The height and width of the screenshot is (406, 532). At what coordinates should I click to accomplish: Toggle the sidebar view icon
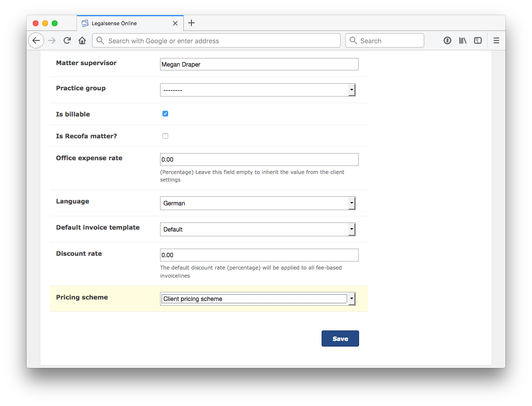[x=478, y=41]
